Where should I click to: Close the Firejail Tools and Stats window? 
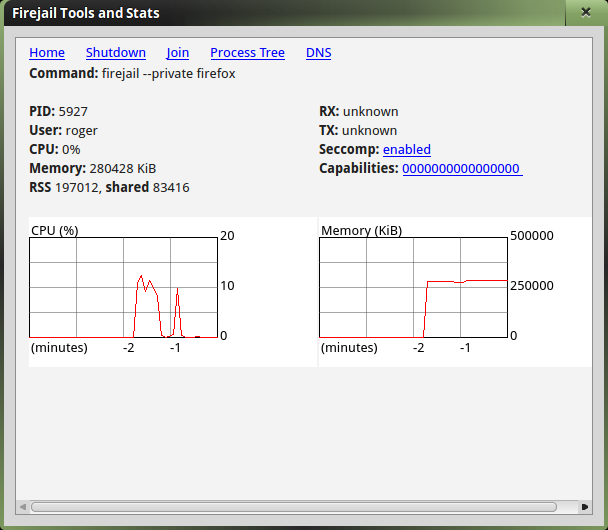click(x=585, y=13)
